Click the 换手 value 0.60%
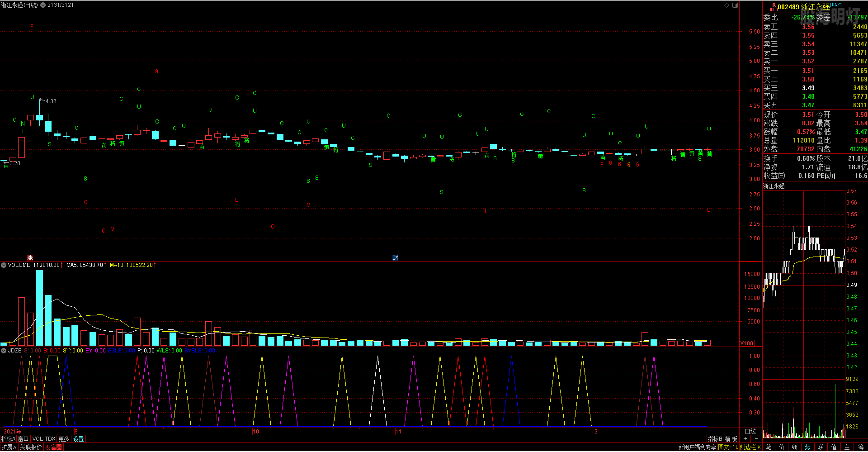The image size is (868, 452). coord(806,158)
